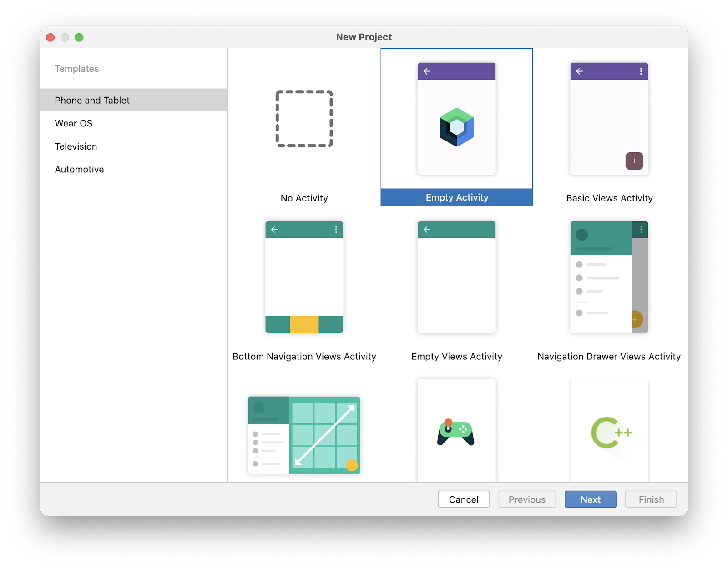Click the plus FAB in Basic Views Activity preview

pyautogui.click(x=634, y=161)
